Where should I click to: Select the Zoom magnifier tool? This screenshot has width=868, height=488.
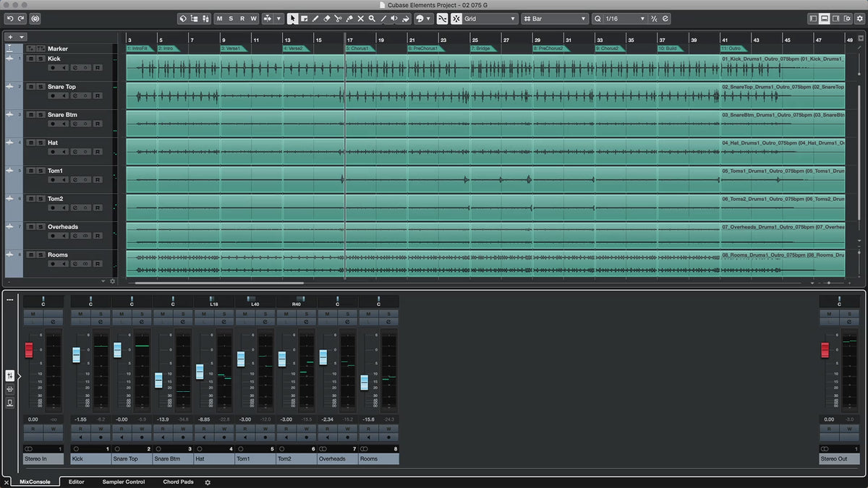click(372, 19)
